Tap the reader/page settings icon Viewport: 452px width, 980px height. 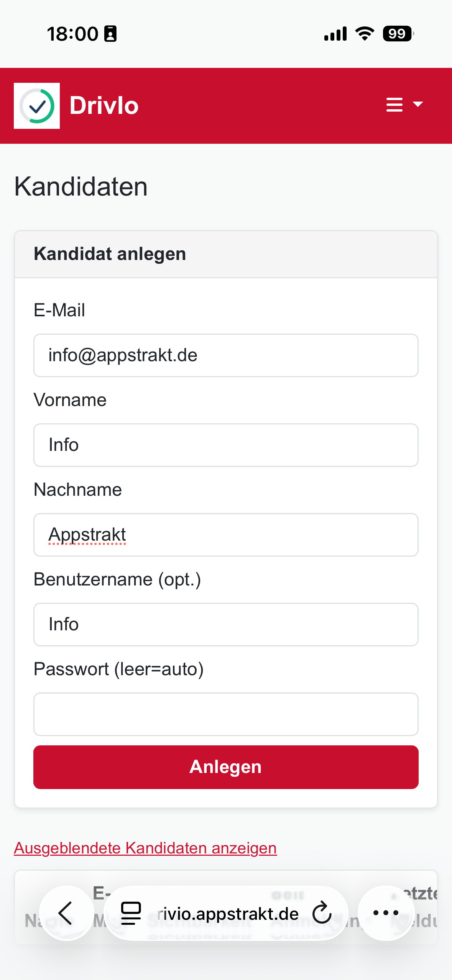point(131,913)
